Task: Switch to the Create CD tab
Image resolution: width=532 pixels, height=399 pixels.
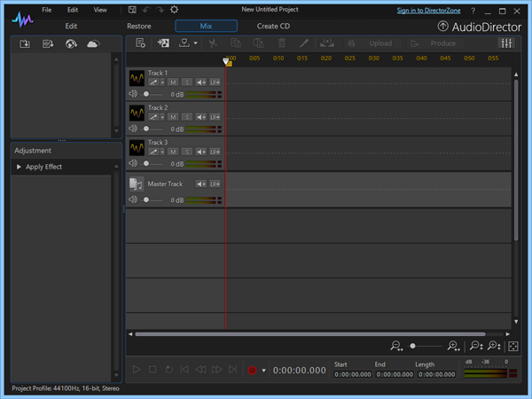Action: [x=273, y=26]
